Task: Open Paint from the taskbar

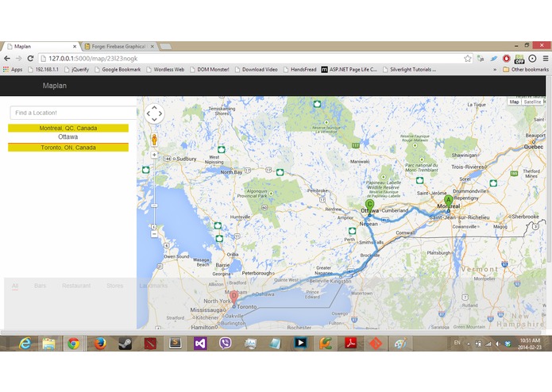Action: coord(400,343)
